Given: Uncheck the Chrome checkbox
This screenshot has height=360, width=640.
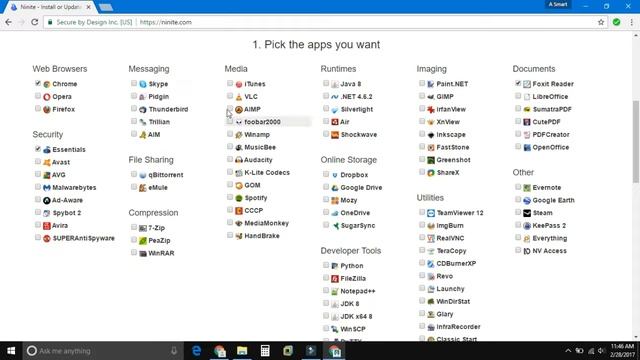Looking at the screenshot, I should 38,83.
